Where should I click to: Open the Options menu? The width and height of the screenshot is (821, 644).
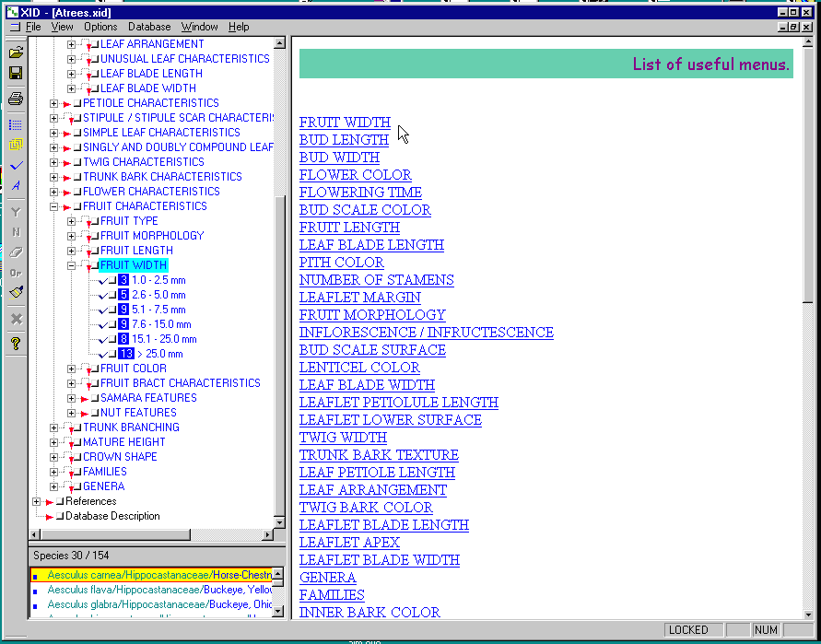coord(100,27)
